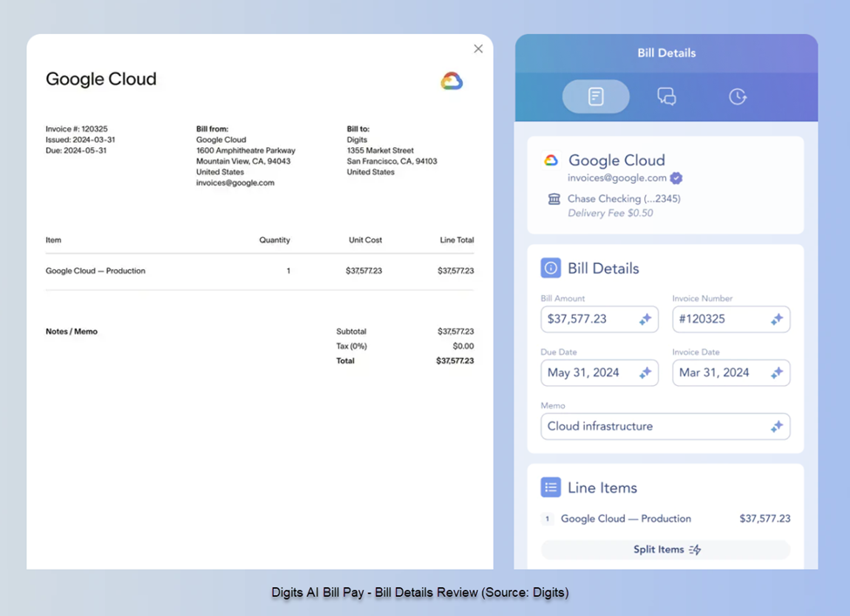Screen dimensions: 850x616
Task: Click the AI sparkle icon in Due Date
Action: pyautogui.click(x=644, y=373)
